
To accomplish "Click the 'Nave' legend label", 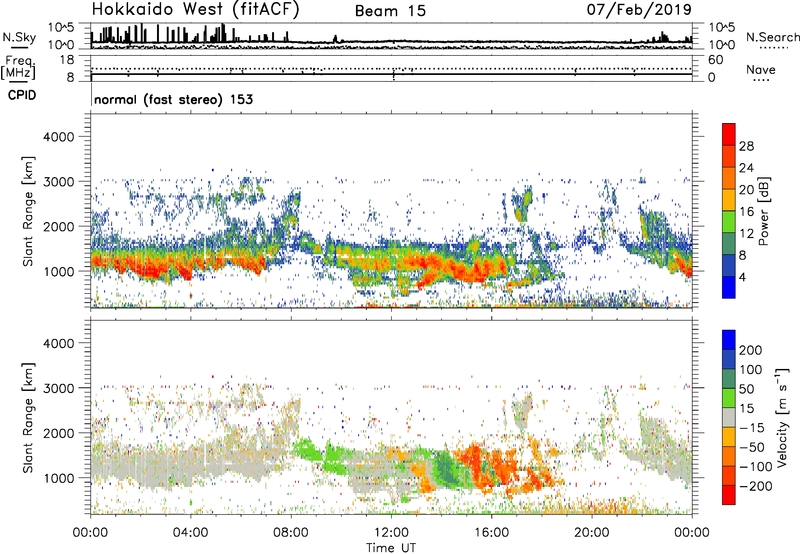I will point(761,69).
